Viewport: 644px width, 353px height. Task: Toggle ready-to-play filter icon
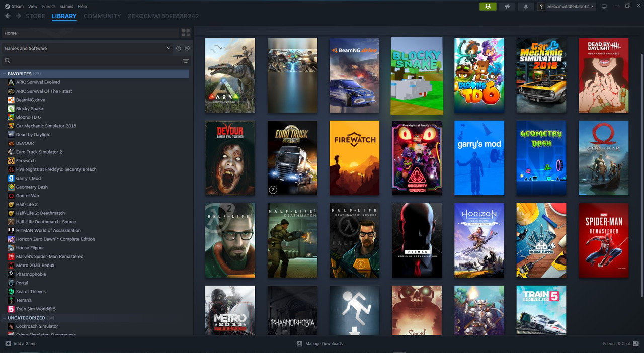pos(187,48)
